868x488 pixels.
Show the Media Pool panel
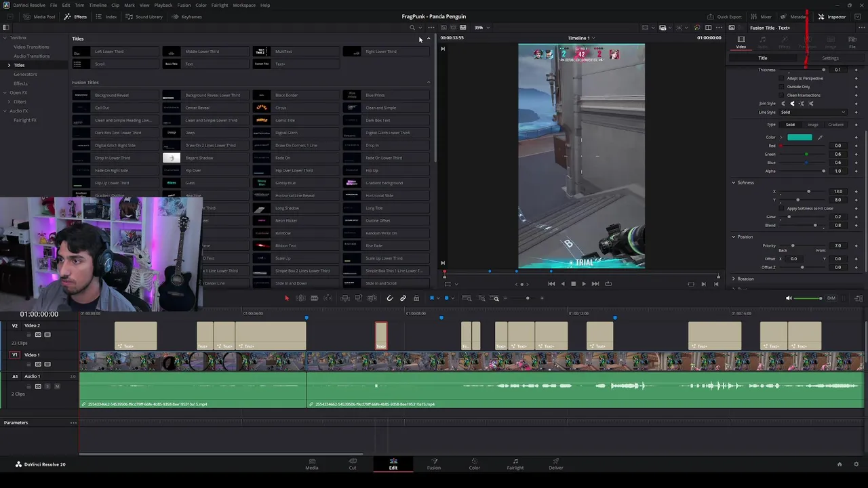click(40, 17)
